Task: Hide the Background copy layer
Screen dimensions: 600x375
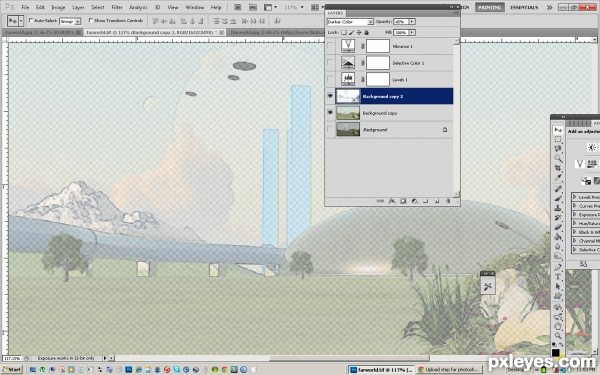Action: pos(330,113)
